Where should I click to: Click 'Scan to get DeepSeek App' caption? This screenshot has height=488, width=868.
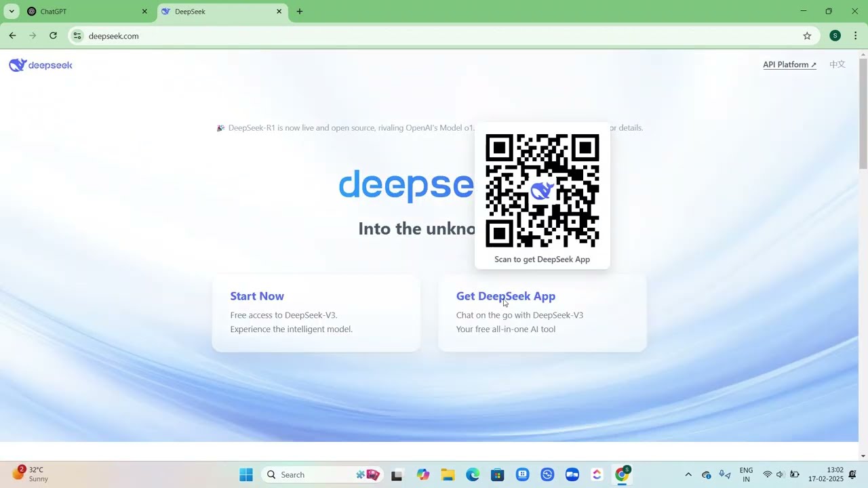542,260
